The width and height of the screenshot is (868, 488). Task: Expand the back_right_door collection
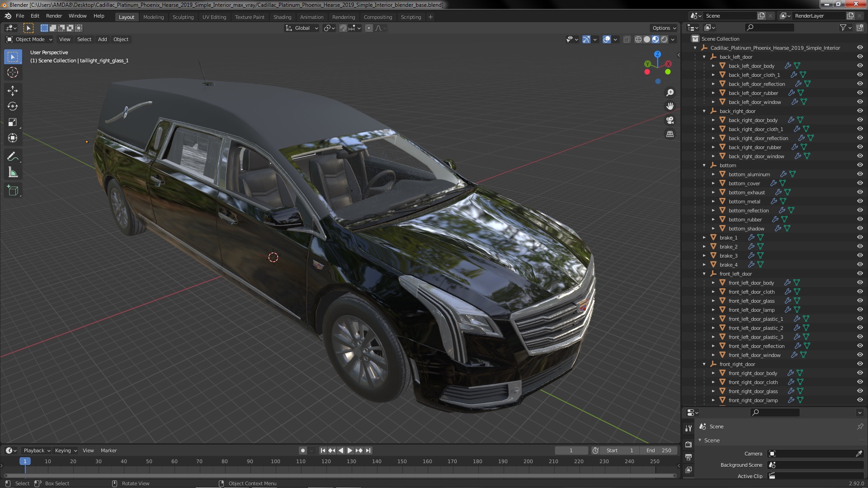click(x=703, y=111)
